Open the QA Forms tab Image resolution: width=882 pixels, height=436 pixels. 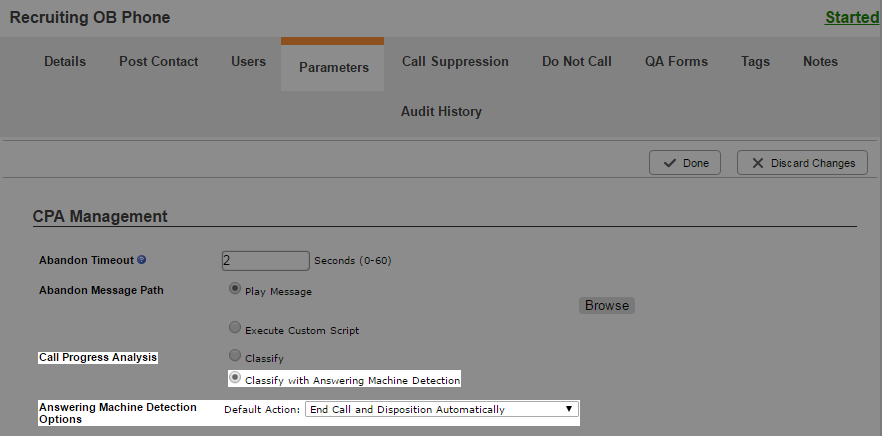[676, 61]
